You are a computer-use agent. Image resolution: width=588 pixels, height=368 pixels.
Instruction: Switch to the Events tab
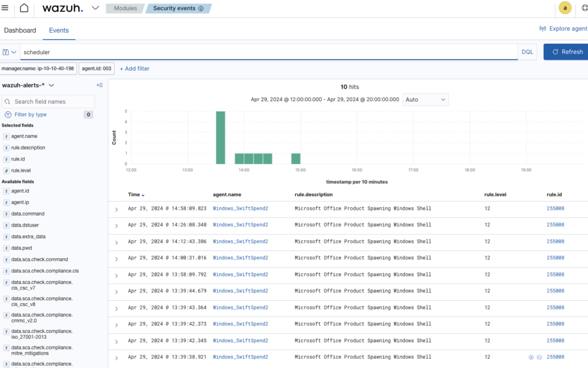(x=59, y=30)
